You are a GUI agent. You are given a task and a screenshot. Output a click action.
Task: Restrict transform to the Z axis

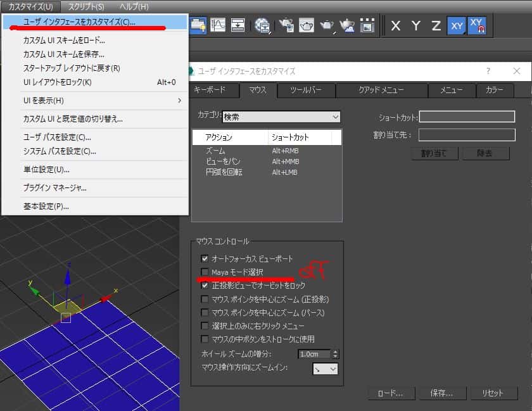point(436,26)
